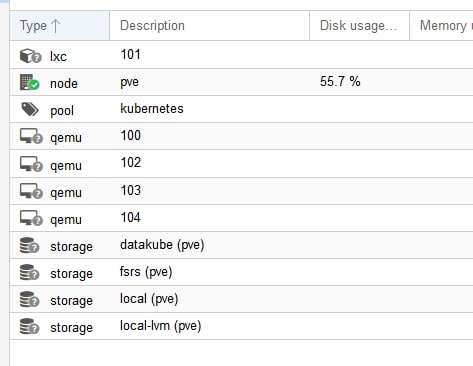Select the local (pve) storage row

coord(241,299)
